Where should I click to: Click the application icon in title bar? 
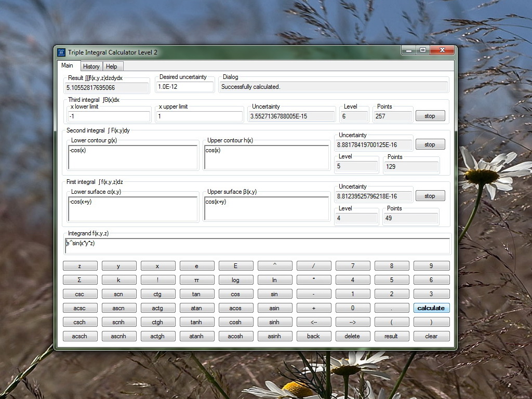tap(61, 52)
